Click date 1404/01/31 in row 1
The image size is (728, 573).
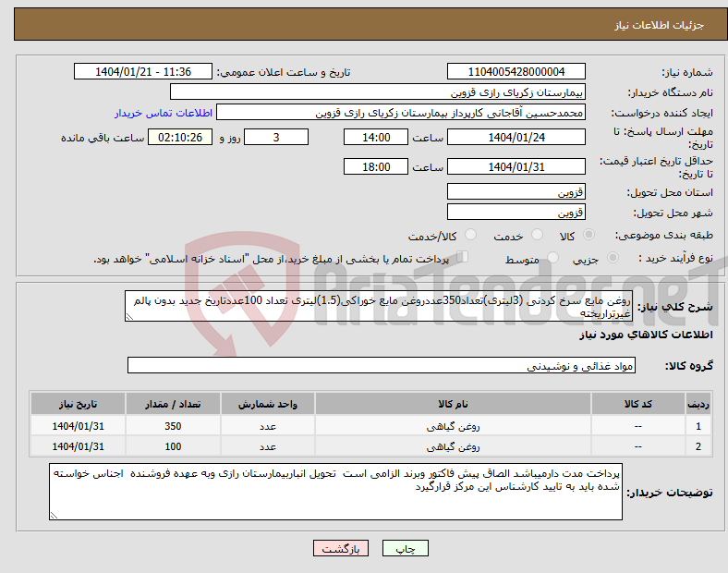click(78, 426)
